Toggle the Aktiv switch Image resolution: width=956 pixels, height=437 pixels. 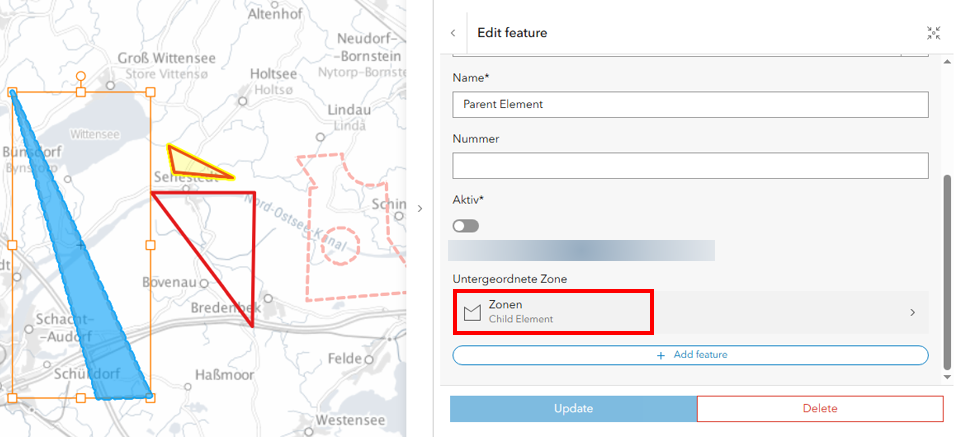pyautogui.click(x=466, y=226)
